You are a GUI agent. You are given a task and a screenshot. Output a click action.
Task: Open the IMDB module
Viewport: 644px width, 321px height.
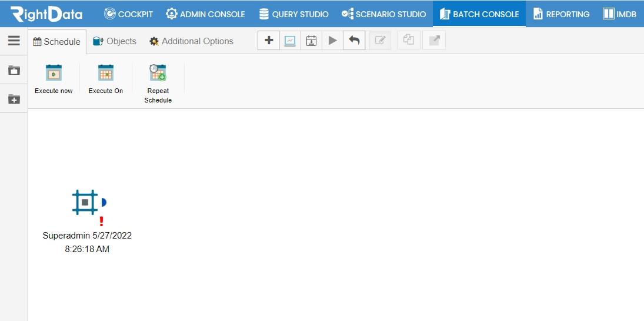click(619, 14)
